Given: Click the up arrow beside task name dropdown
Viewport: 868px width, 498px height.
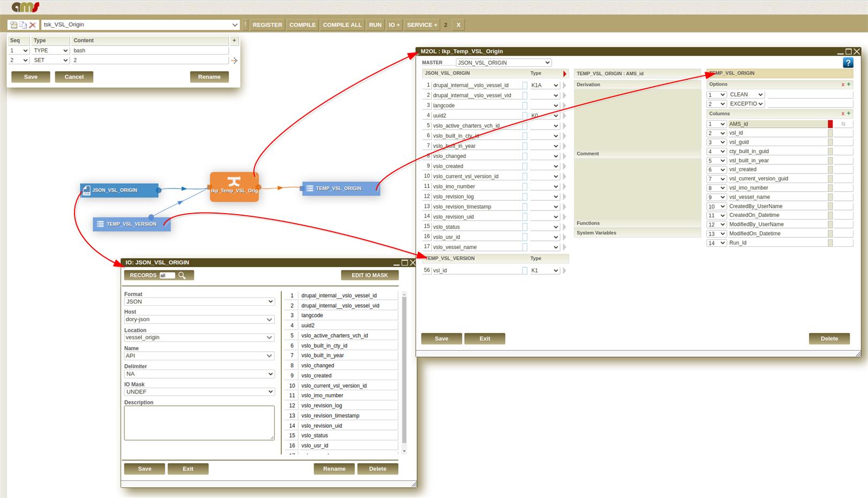Looking at the screenshot, I should (x=245, y=25).
